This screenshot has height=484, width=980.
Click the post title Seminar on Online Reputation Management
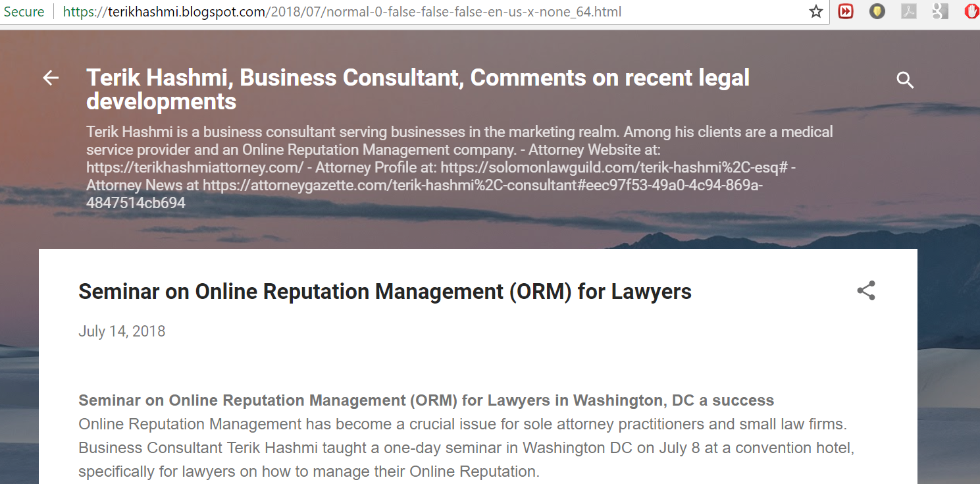385,291
